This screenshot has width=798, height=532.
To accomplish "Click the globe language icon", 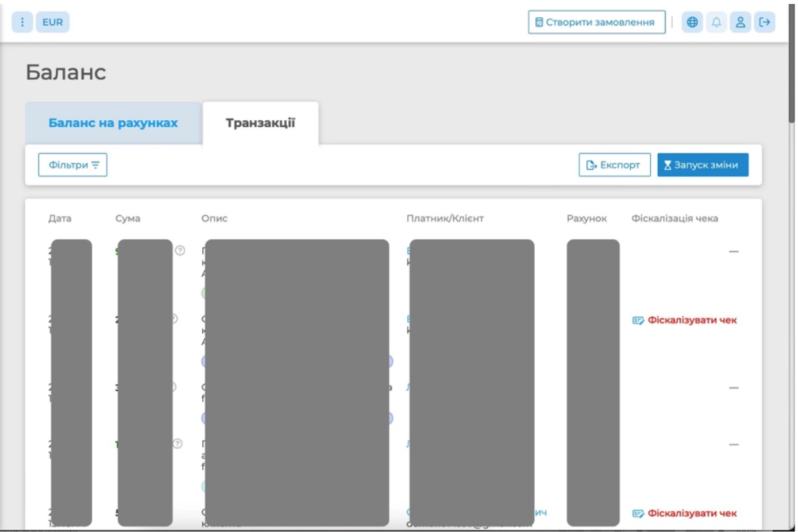I will coord(691,22).
